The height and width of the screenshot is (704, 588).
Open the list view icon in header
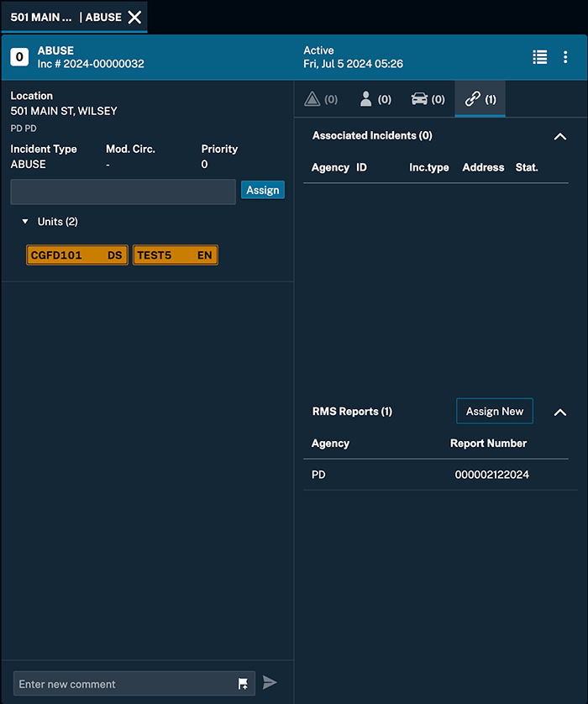coord(540,57)
